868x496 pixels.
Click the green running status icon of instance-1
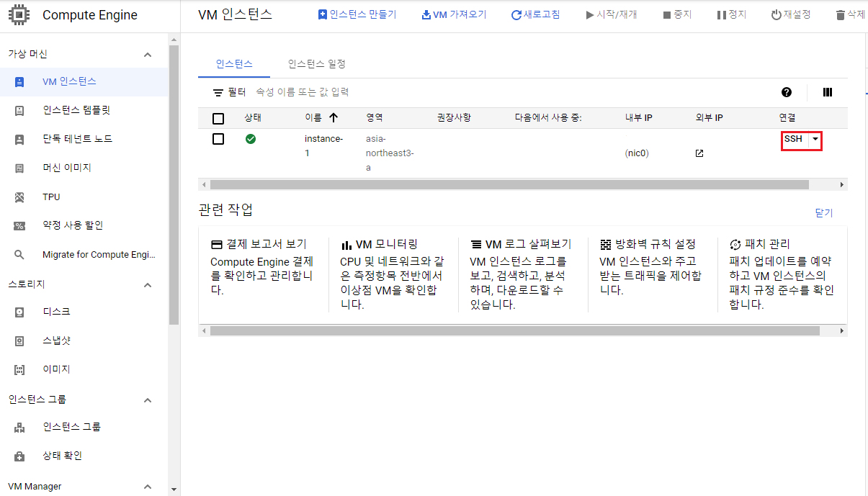coord(251,139)
